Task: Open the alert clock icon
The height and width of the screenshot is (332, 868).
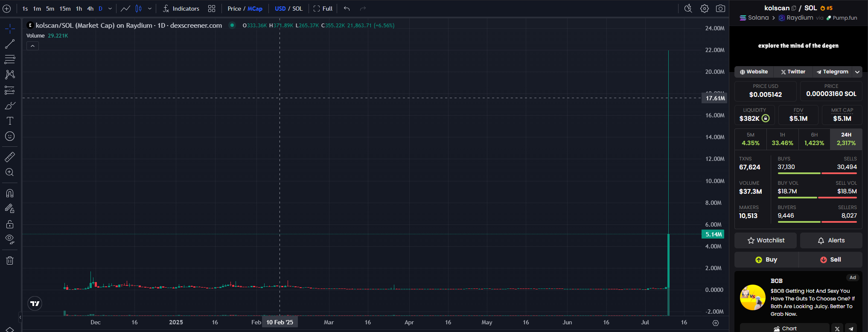Action: [x=688, y=9]
